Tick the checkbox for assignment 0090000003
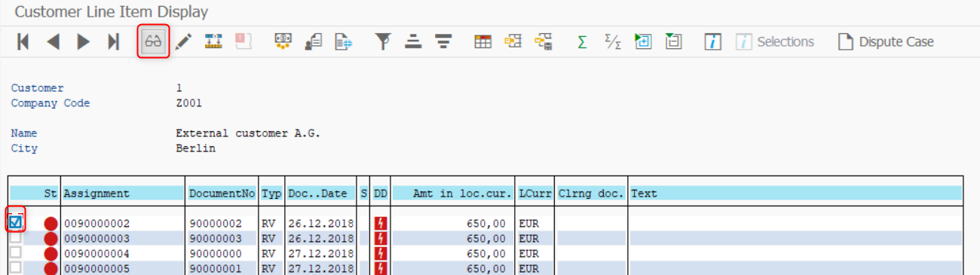 pos(15,238)
